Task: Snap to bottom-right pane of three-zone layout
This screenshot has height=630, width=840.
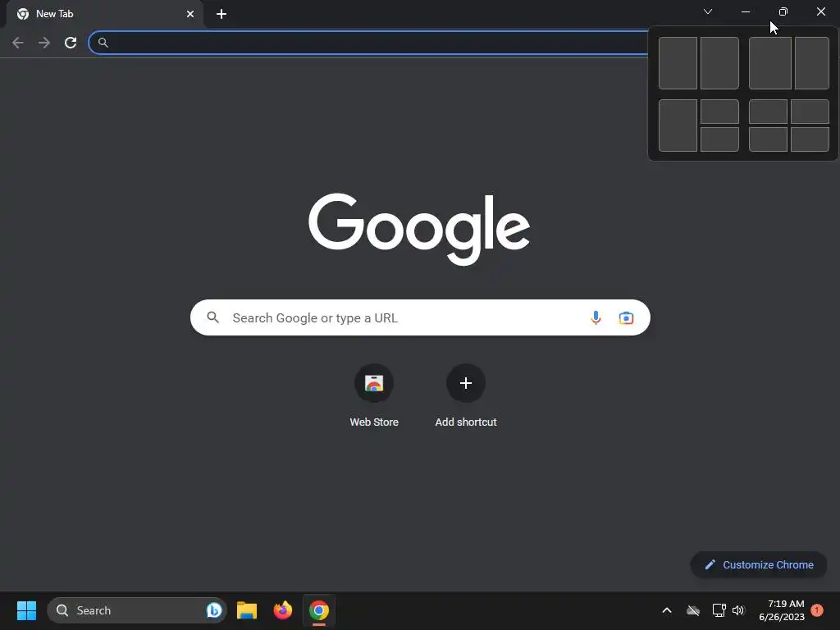Action: pyautogui.click(x=719, y=139)
